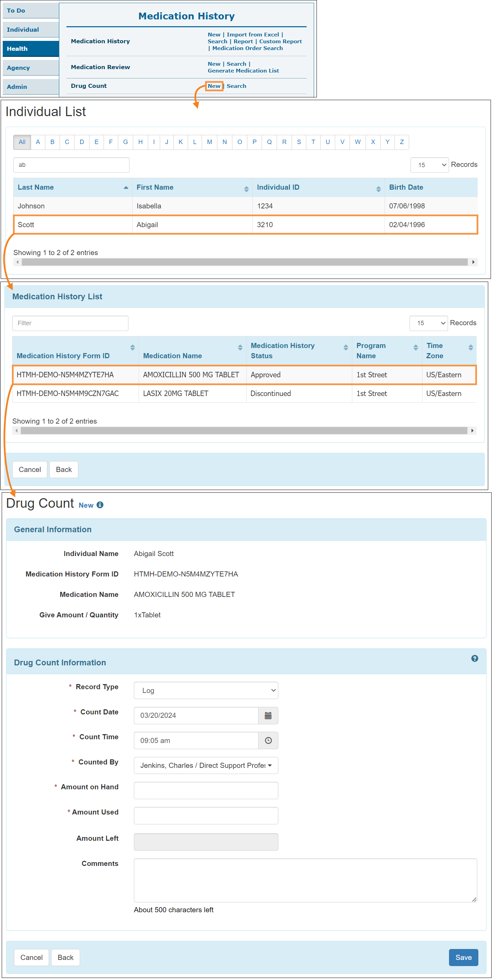
Task: Click the Comments text area
Action: pos(305,881)
